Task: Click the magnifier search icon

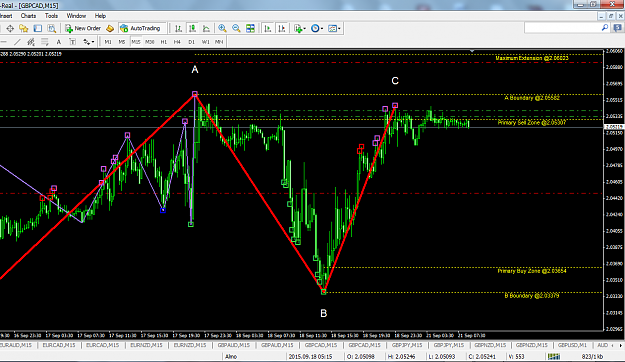Action: [x=605, y=28]
